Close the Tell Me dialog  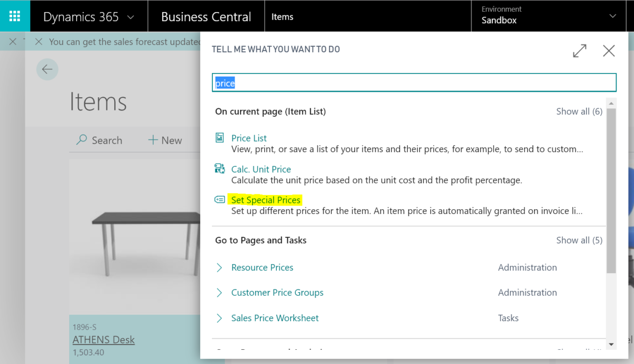tap(609, 51)
